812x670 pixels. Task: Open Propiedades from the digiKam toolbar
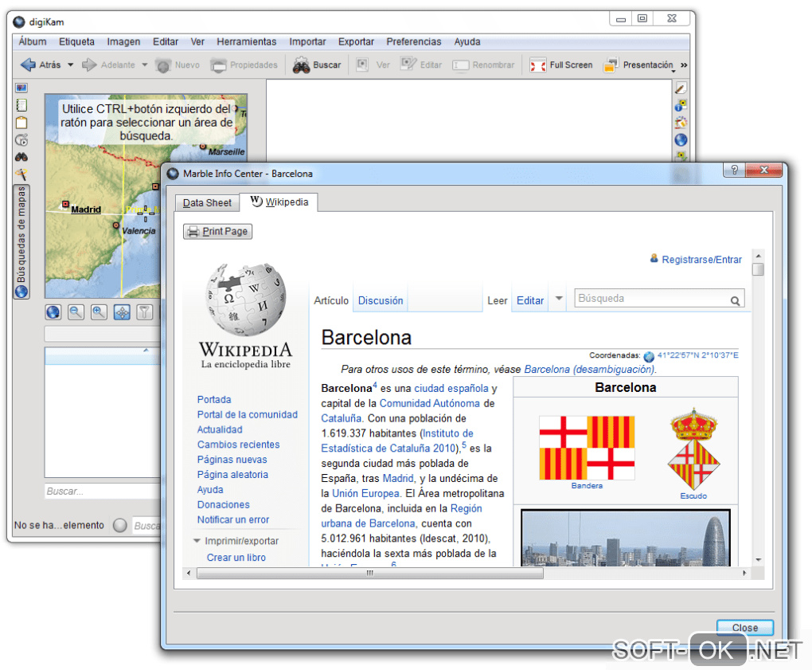(x=244, y=65)
